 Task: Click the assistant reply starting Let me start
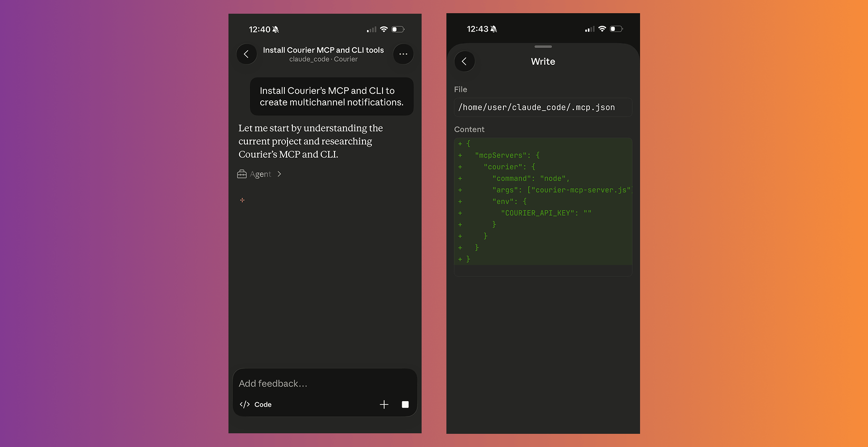(311, 141)
